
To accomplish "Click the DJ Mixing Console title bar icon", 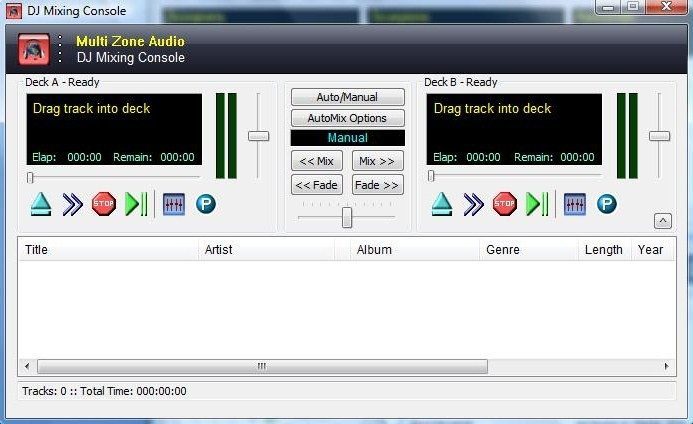I will tap(13, 11).
